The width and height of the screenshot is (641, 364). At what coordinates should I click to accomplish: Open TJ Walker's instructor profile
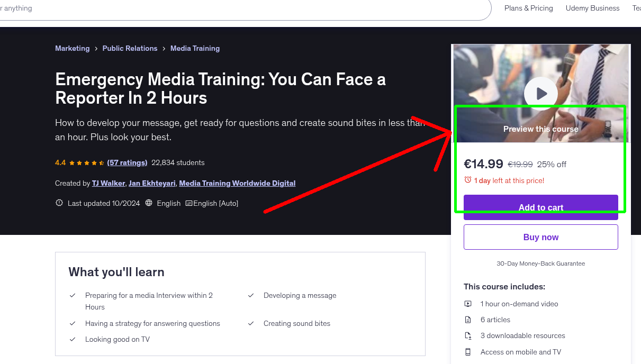(x=108, y=183)
